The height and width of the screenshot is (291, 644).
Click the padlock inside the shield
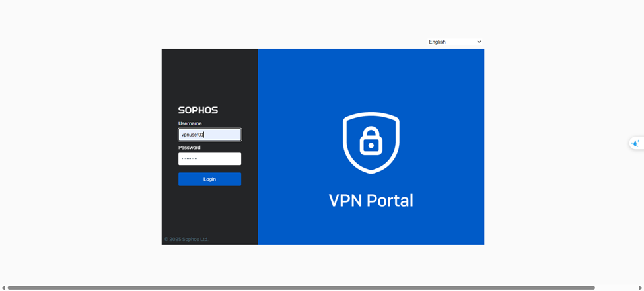point(371,141)
